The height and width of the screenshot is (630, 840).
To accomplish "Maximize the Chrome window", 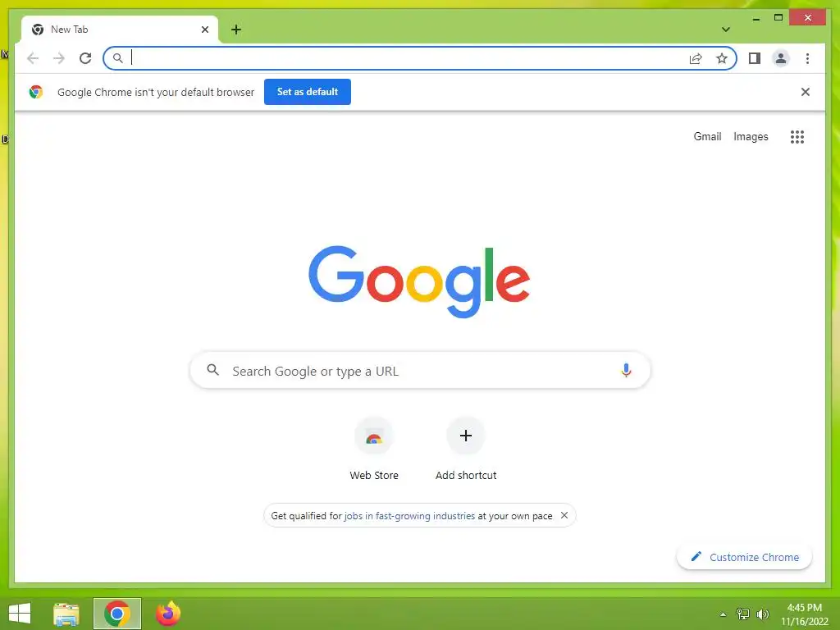I will pos(778,18).
